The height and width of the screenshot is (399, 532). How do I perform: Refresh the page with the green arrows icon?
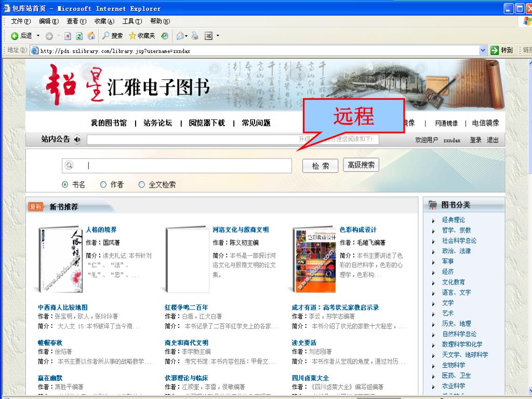[x=79, y=36]
